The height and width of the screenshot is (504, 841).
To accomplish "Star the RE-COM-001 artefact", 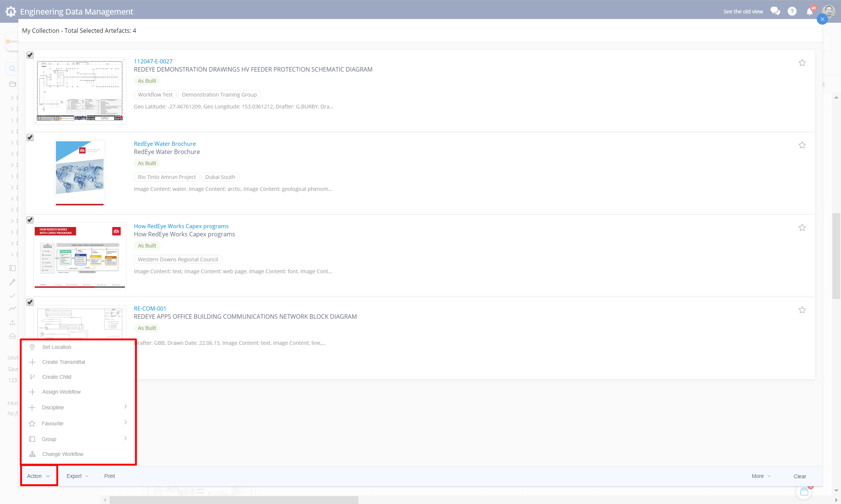I will (802, 310).
